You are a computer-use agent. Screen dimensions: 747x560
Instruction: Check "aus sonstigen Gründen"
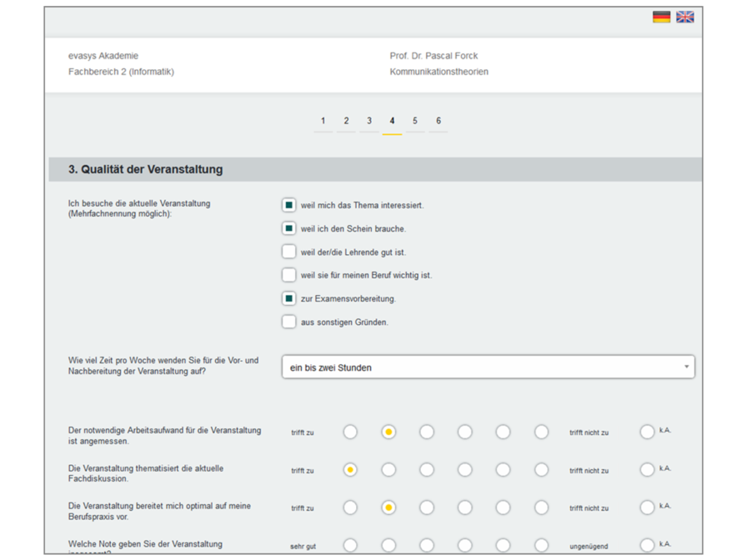(288, 322)
